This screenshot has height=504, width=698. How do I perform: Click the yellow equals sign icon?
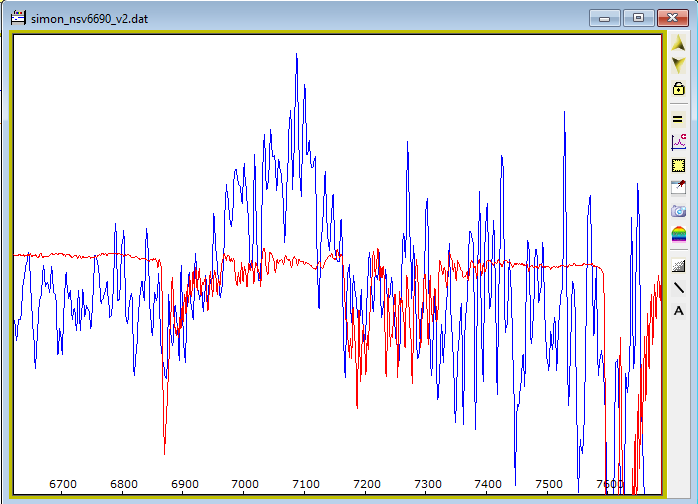tap(678, 119)
